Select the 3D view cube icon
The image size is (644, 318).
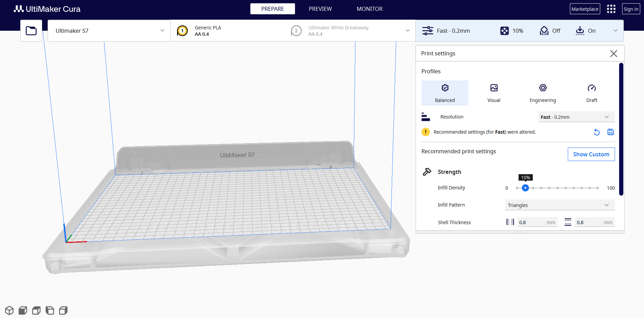[9, 310]
